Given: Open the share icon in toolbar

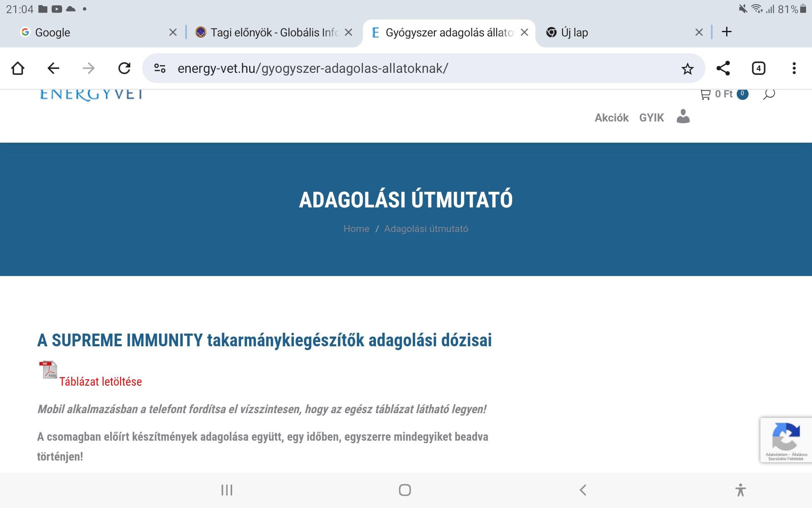Looking at the screenshot, I should pos(723,68).
